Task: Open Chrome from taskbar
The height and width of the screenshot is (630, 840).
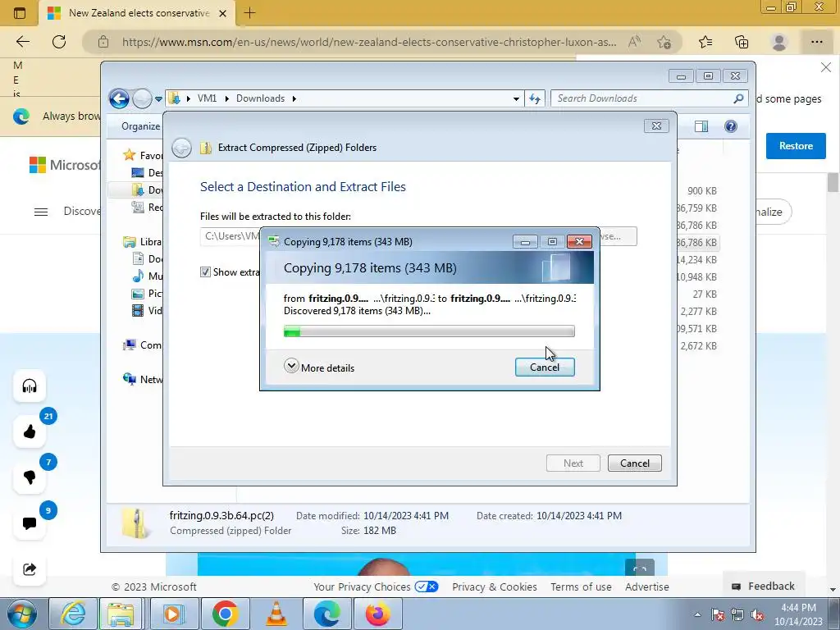Action: point(225,614)
